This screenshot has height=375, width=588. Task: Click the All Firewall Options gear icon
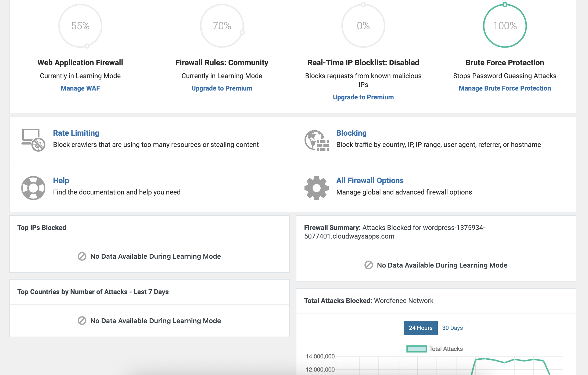coord(316,188)
